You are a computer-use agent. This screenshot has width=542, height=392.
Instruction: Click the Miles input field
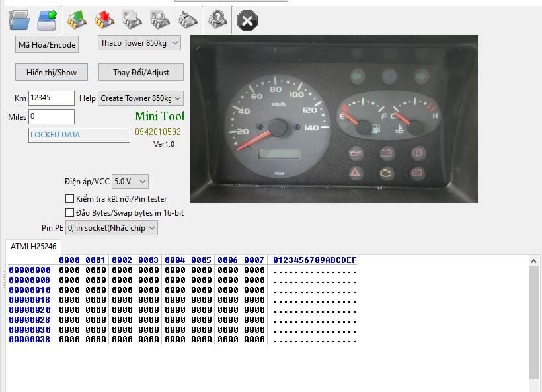point(51,116)
